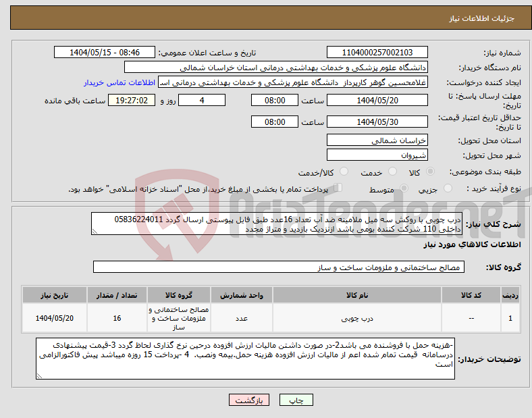Click the واحد شمارش column header
Viewport: 532px width, 418px height.
tap(242, 295)
